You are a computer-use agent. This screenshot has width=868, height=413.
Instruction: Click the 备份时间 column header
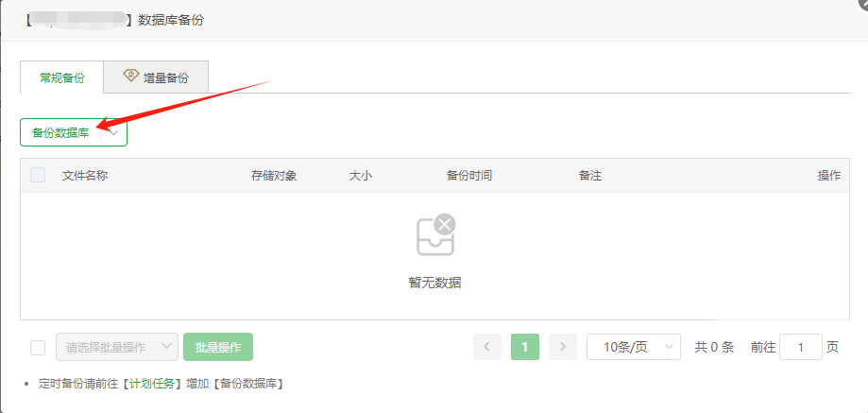coord(469,176)
